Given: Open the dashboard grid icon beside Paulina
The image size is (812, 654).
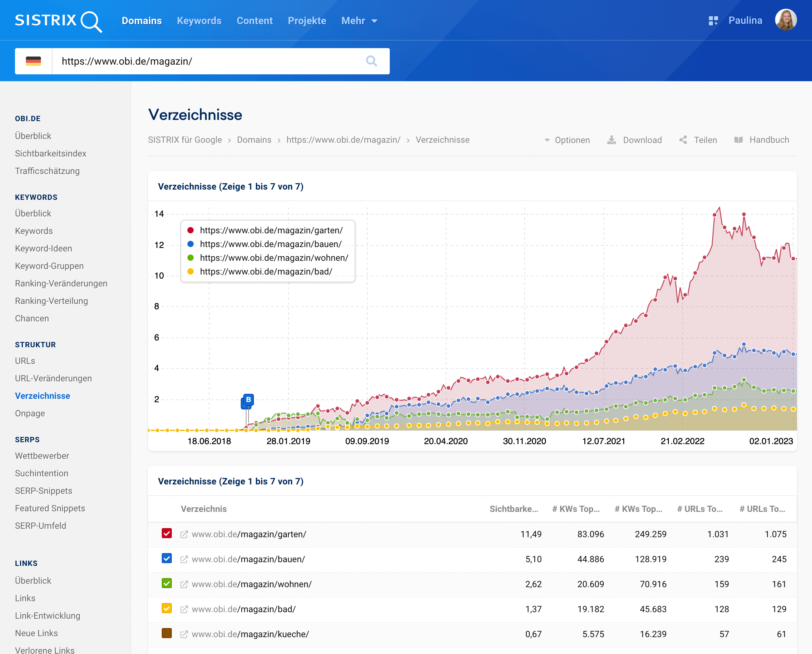Looking at the screenshot, I should 713,21.
